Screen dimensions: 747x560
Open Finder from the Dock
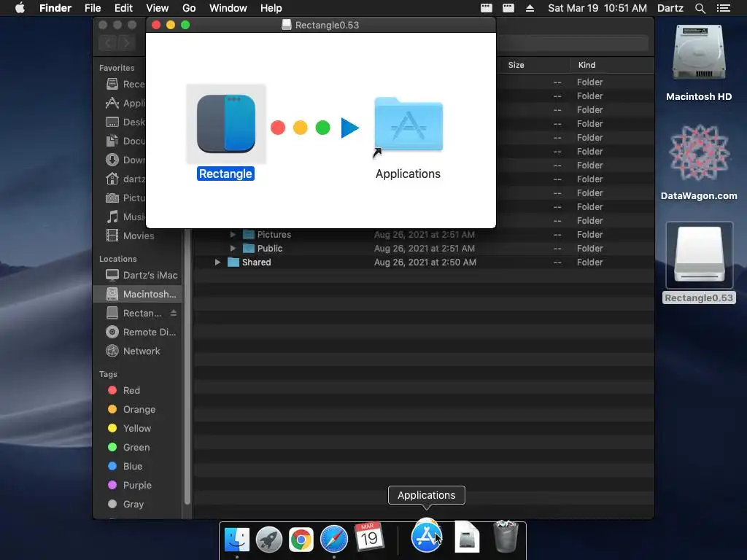point(237,539)
